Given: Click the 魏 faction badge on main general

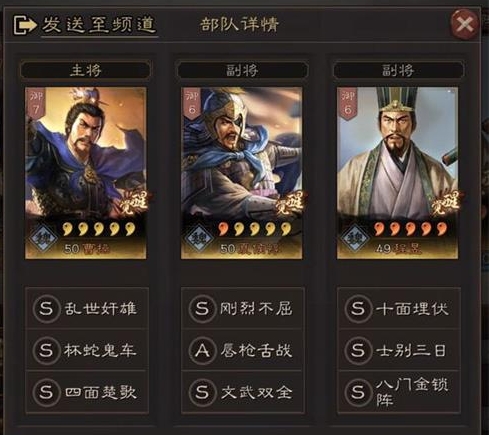Looking at the screenshot, I should click(43, 237).
